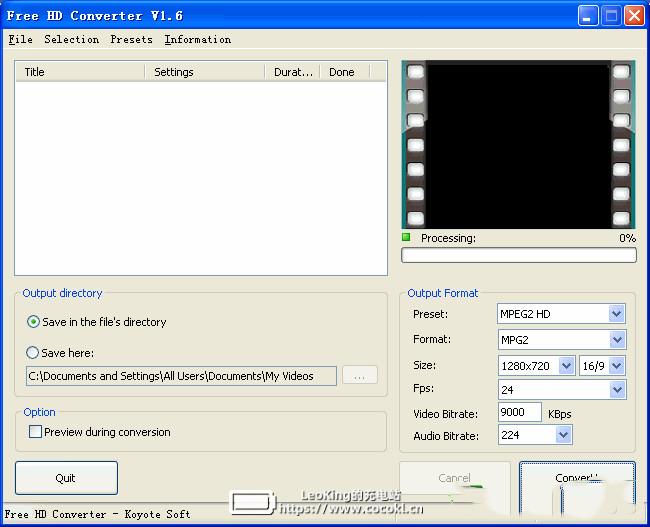Minimize the Free HD Converter window

tap(588, 16)
